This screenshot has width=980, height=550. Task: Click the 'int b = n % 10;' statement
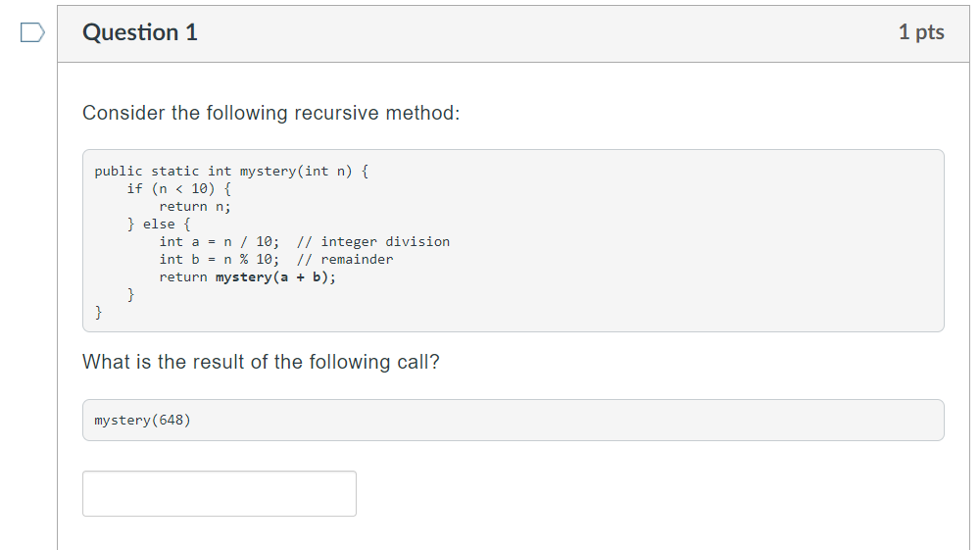point(220,260)
